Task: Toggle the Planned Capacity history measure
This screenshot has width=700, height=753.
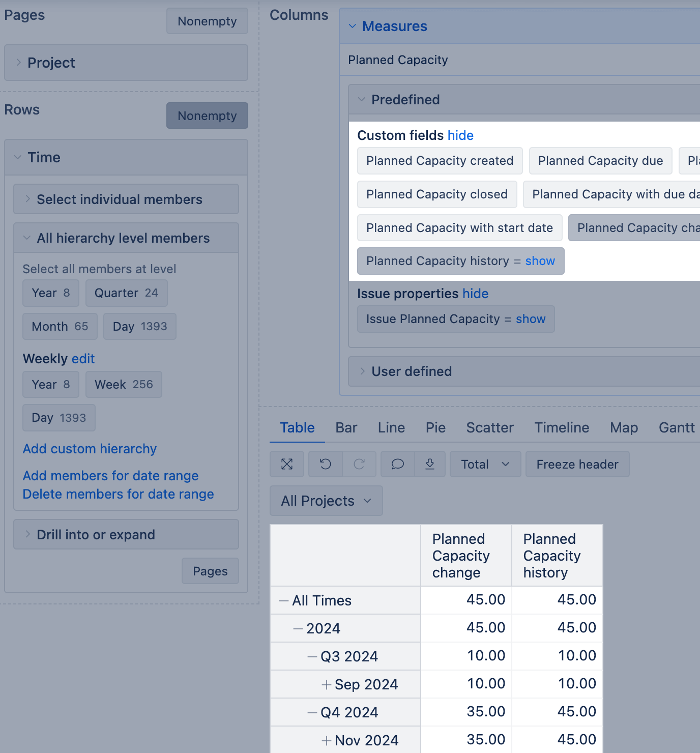Action: [x=437, y=261]
